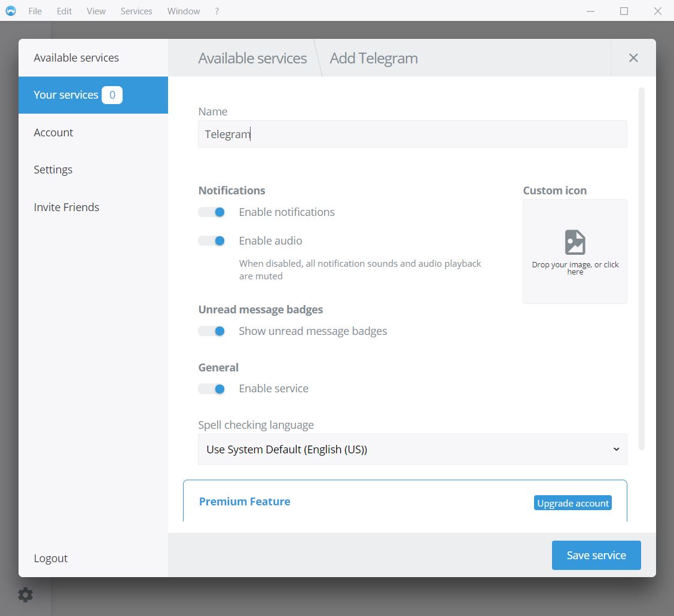Click Available services breadcrumb in header
This screenshot has width=674, height=616.
point(252,58)
